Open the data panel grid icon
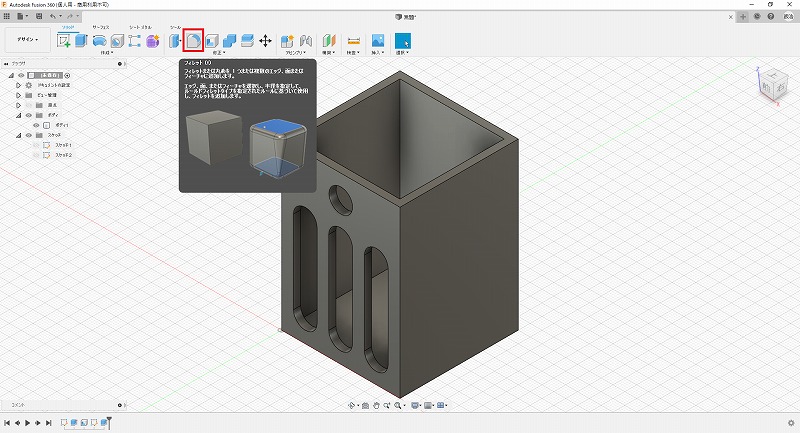 (x=7, y=17)
